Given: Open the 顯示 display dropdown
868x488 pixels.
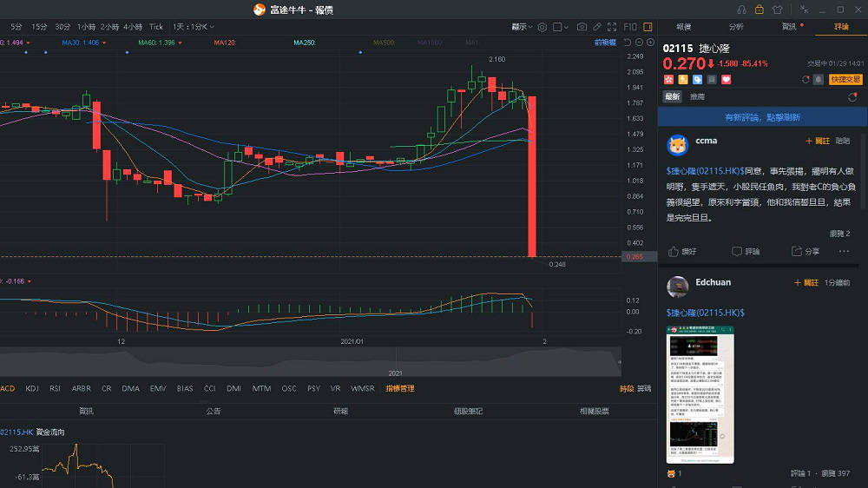Looking at the screenshot, I should pyautogui.click(x=522, y=27).
